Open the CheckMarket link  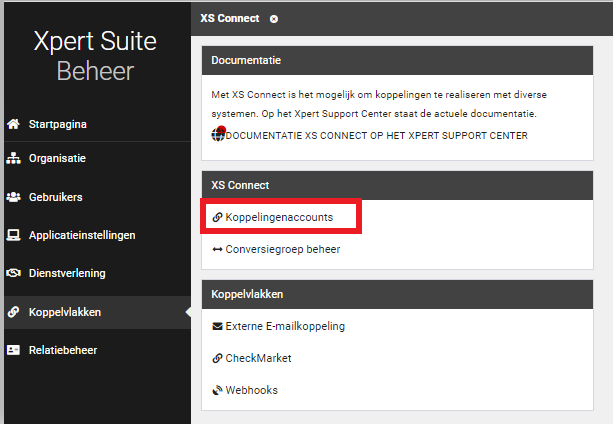coord(258,358)
